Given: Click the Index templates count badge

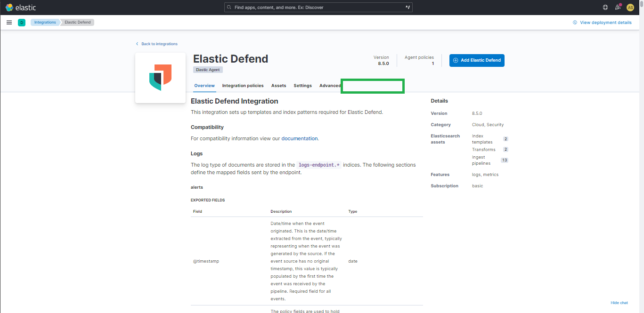Looking at the screenshot, I should pos(505,139).
